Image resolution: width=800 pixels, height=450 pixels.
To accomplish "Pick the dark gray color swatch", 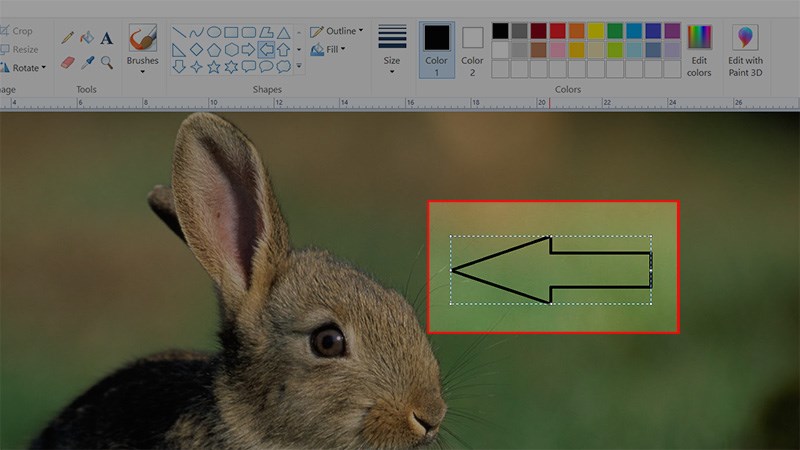I will (x=519, y=31).
